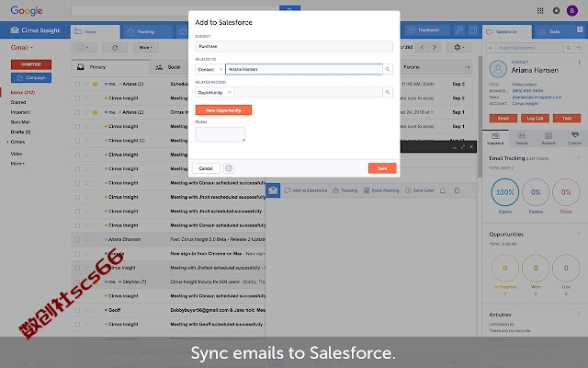The height and width of the screenshot is (368, 588).
Task: Click the Google logo
Action: 27,10
